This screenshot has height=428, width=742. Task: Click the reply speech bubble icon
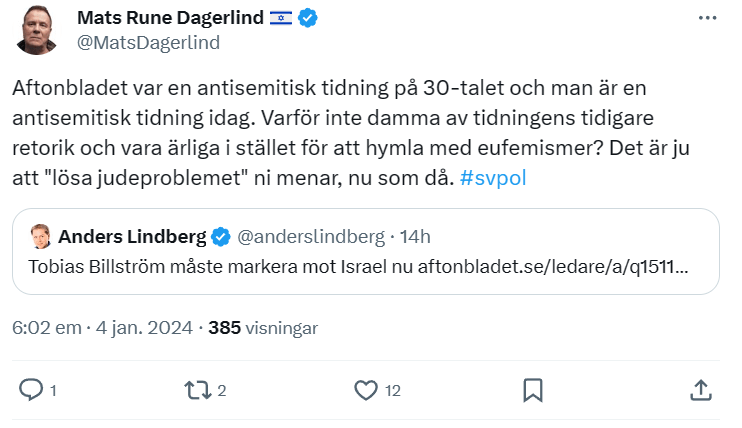point(32,390)
